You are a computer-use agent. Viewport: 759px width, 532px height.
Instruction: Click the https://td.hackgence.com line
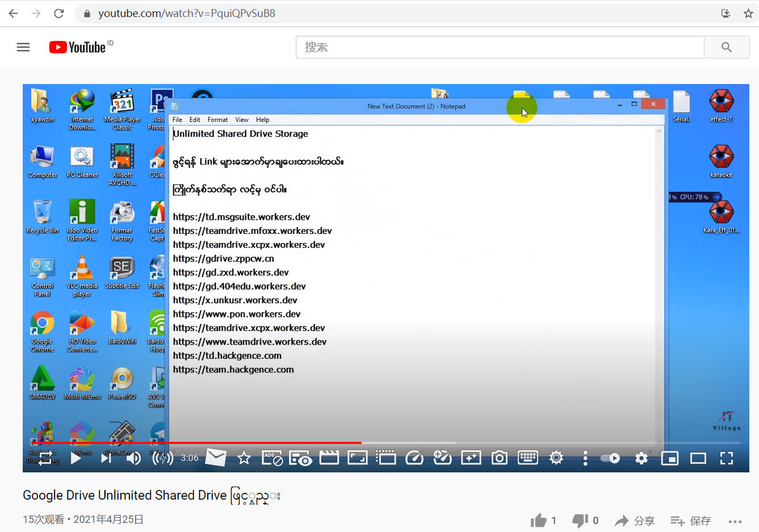tap(227, 355)
